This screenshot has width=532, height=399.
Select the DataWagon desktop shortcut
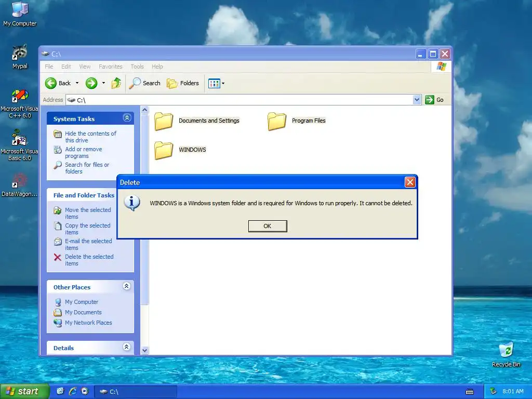19,185
